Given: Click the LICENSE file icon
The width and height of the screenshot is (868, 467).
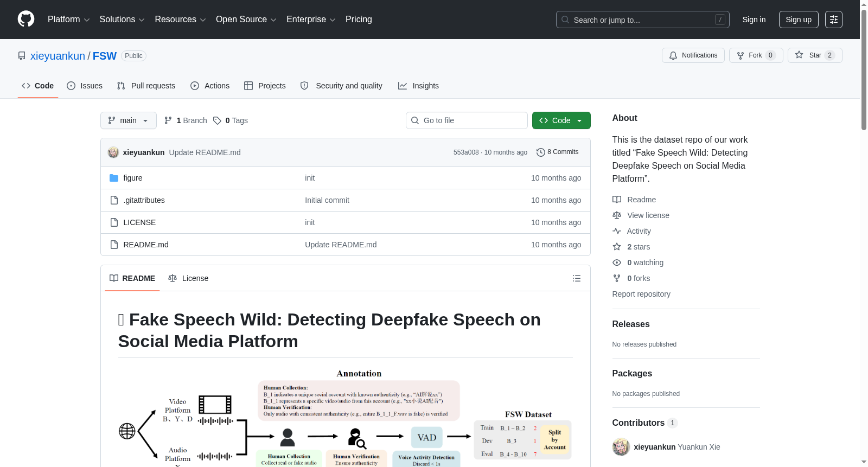Looking at the screenshot, I should click(x=114, y=222).
